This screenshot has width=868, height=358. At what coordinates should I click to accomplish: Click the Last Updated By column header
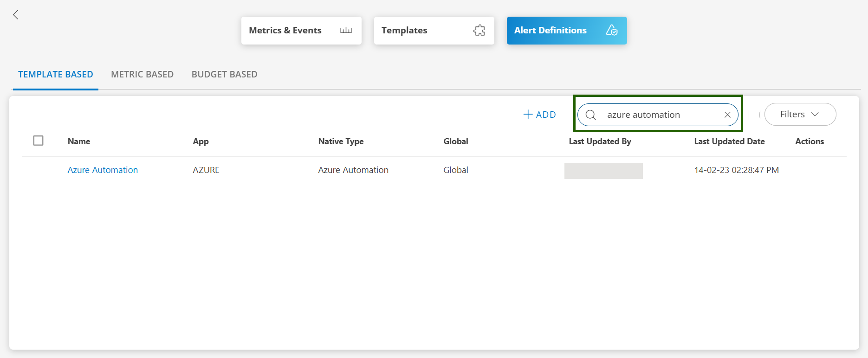point(600,141)
